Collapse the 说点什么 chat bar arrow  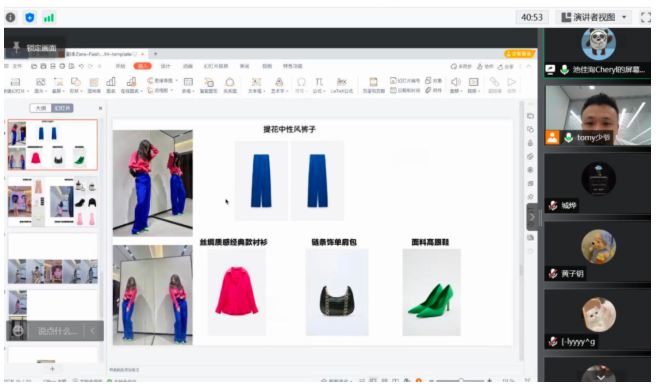pos(92,331)
